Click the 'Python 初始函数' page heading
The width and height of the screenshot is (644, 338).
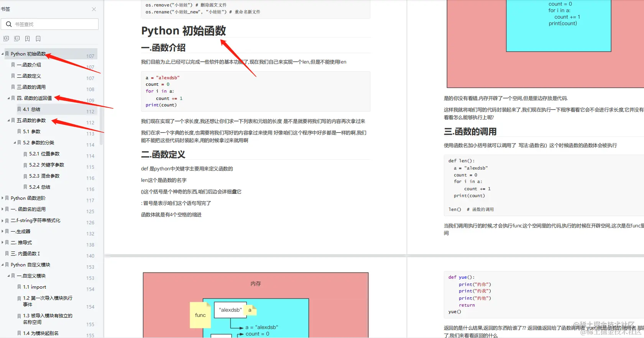click(x=184, y=31)
